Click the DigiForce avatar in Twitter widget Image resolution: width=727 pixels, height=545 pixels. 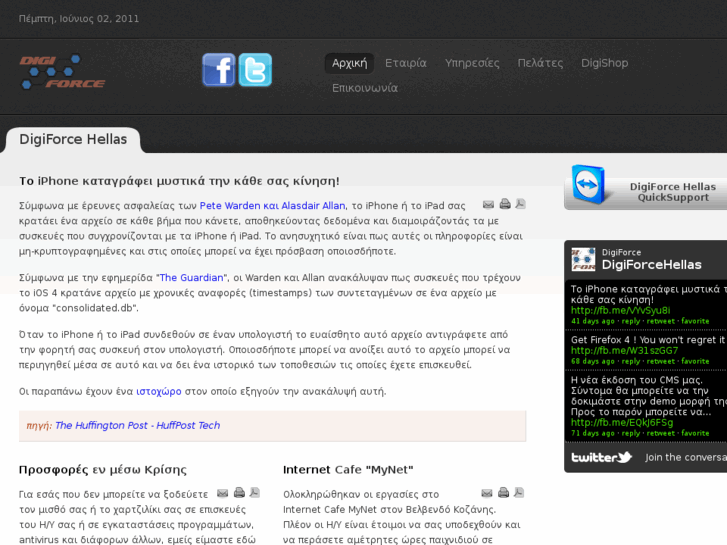click(583, 259)
